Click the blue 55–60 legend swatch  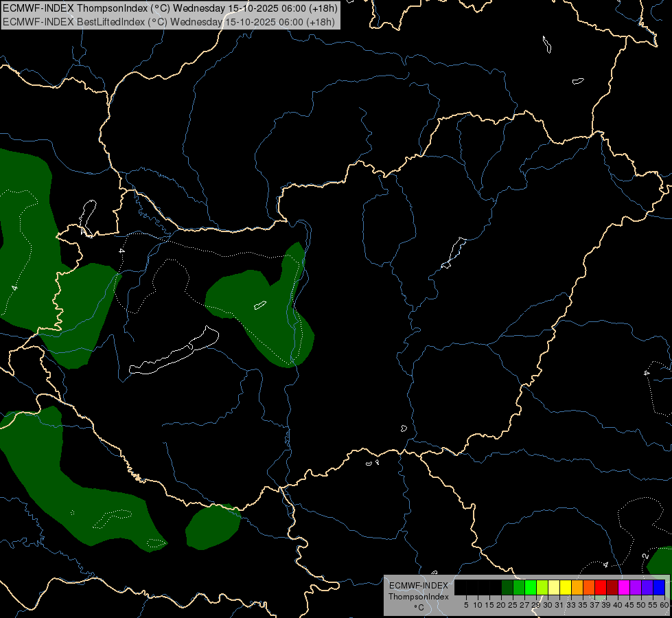(x=658, y=587)
